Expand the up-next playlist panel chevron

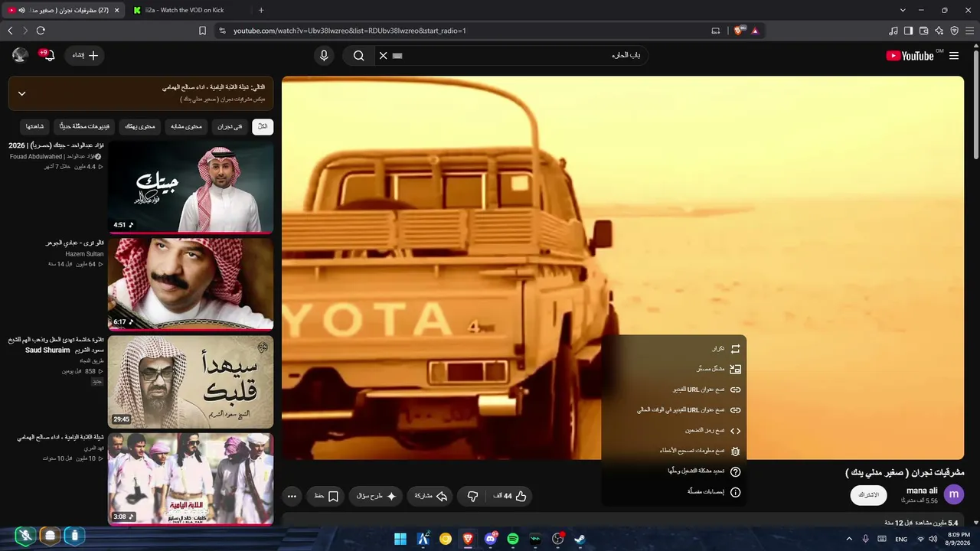21,93
